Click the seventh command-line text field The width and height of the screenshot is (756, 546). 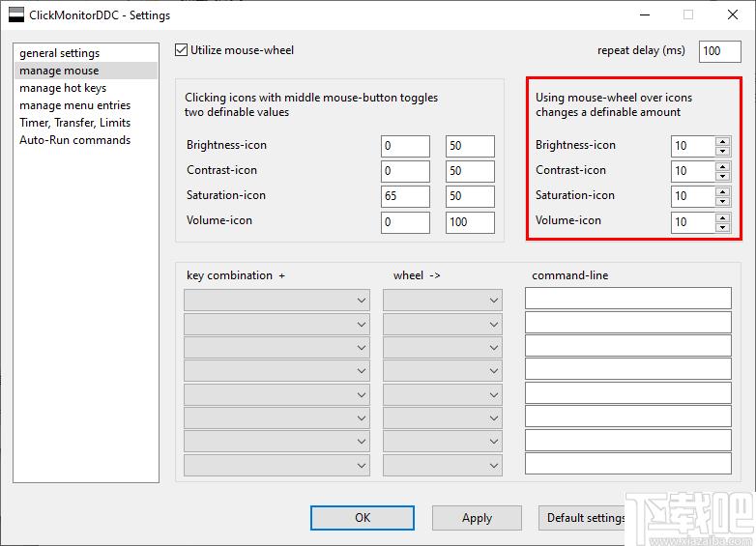[x=628, y=440]
